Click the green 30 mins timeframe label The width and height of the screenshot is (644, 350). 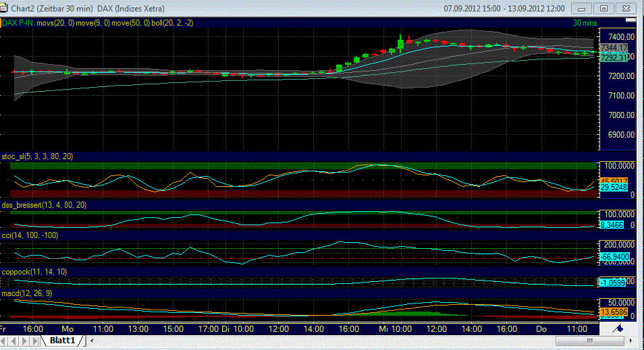[x=585, y=23]
